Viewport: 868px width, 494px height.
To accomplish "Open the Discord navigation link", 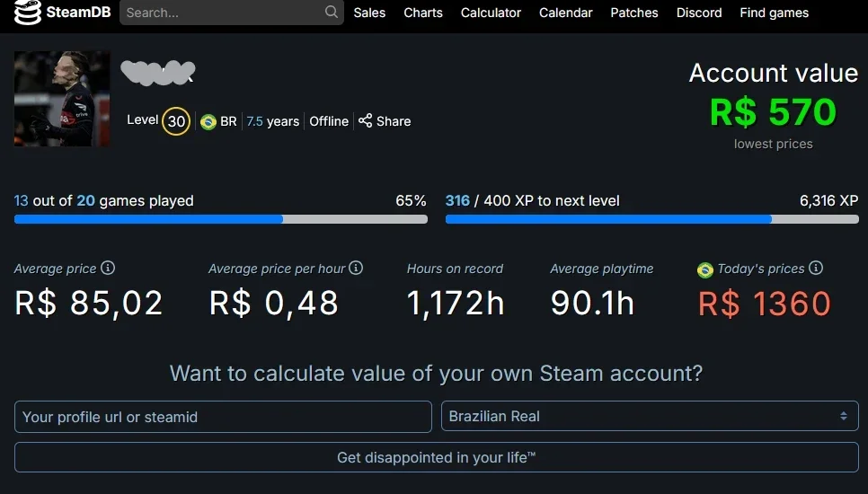I will click(699, 13).
